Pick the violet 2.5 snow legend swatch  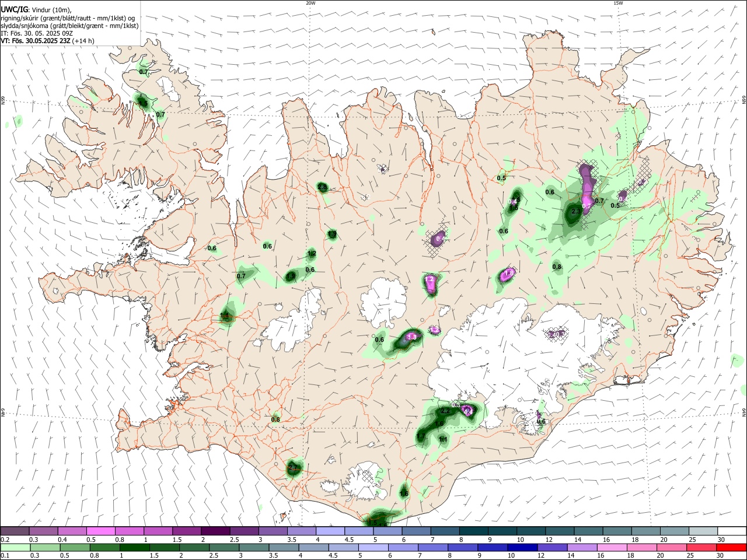(243, 531)
